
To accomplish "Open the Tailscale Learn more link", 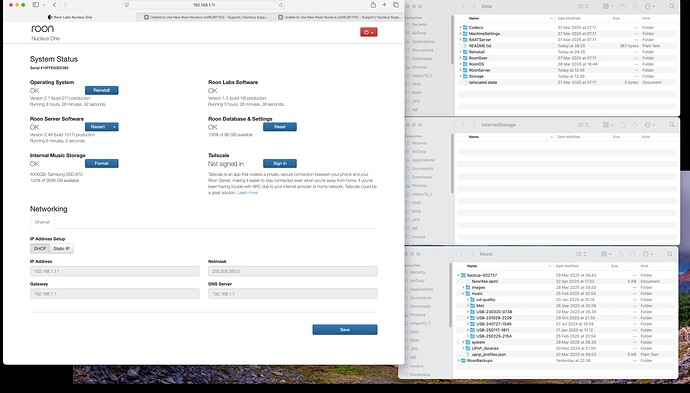I will pos(248,193).
